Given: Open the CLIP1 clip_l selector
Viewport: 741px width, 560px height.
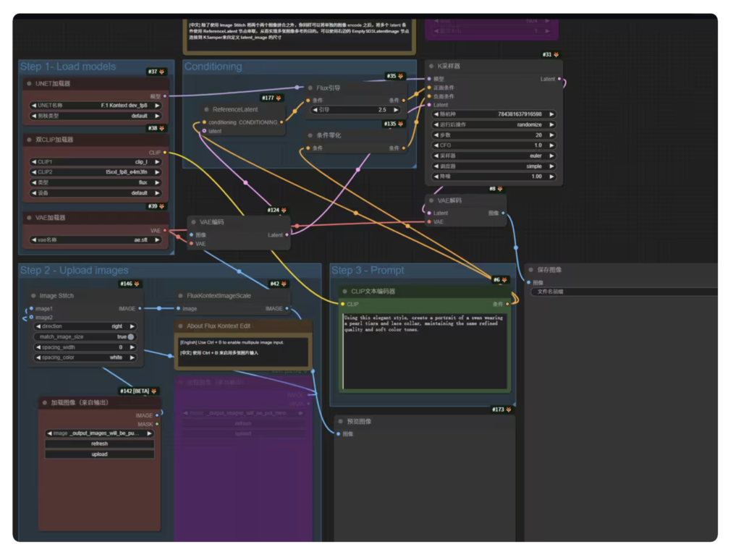Looking at the screenshot, I should [x=96, y=161].
